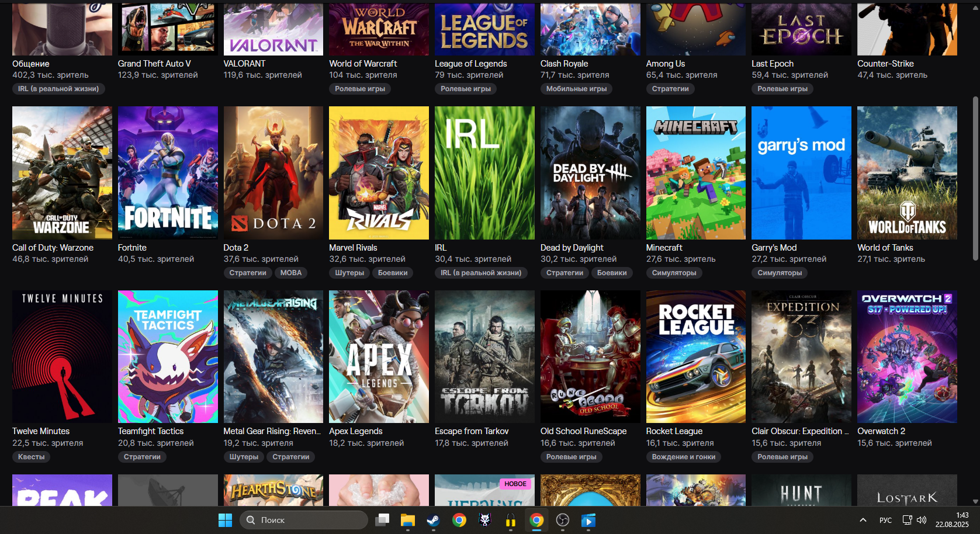The height and width of the screenshot is (534, 980).
Task: Select the Боевики tag under Marvel Rivals
Action: click(x=393, y=273)
